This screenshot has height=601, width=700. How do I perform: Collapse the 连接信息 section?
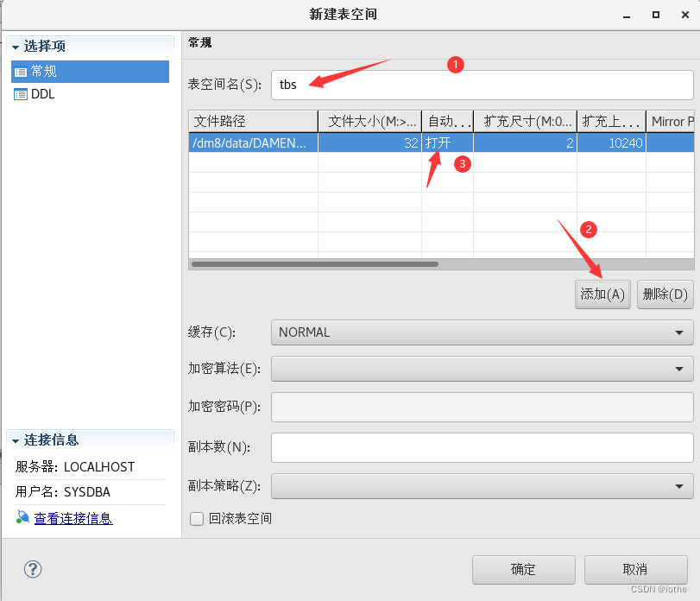coord(16,441)
